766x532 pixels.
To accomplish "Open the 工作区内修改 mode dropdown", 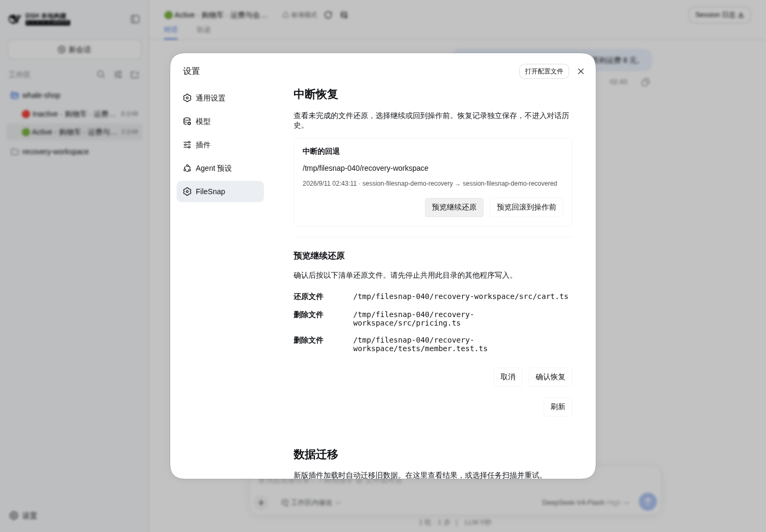I will pos(312,502).
